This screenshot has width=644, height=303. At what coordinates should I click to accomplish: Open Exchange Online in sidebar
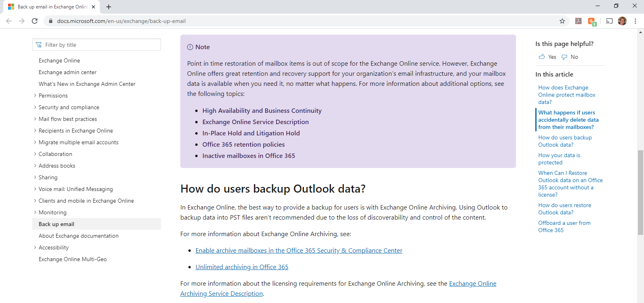(x=59, y=60)
